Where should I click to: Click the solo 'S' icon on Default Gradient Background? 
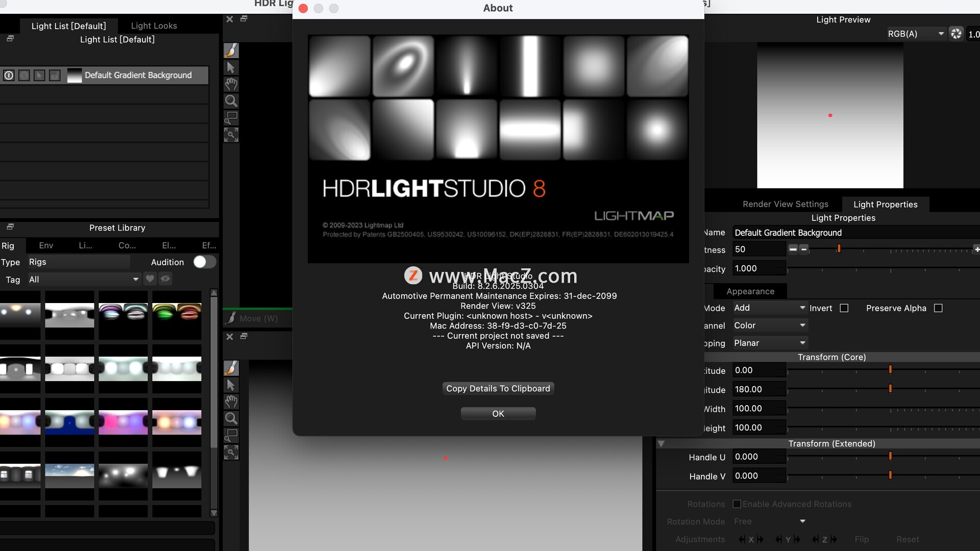(24, 76)
